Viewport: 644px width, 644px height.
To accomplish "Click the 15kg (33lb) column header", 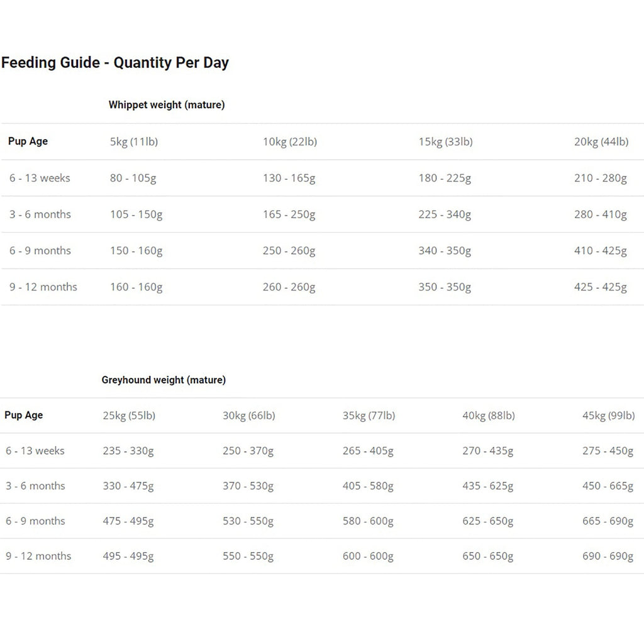I will click(446, 142).
